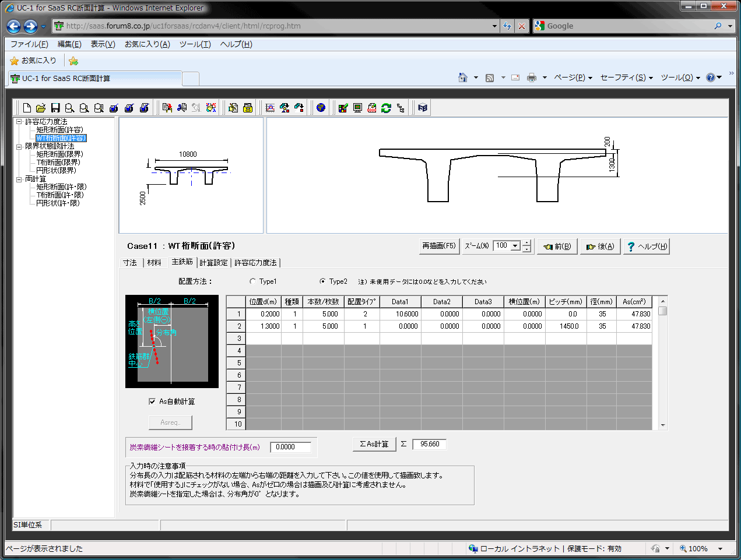Click the carbon fiber sheet length input field

coord(290,447)
